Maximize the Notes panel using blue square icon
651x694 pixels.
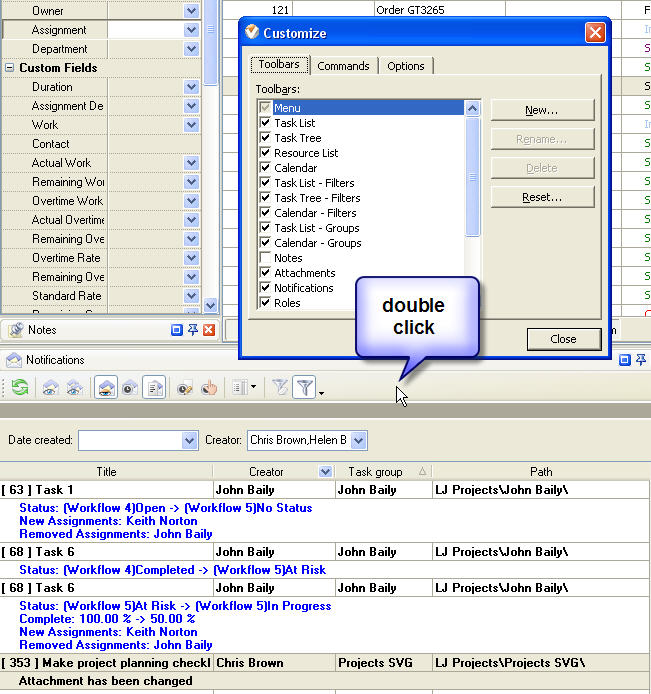(177, 330)
